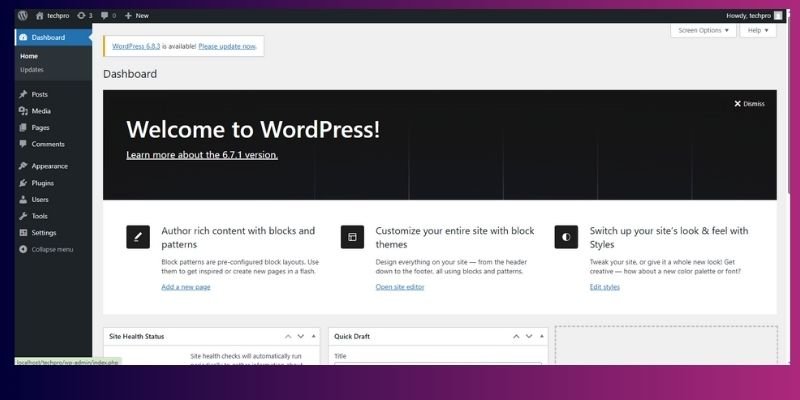Move Quick Draft panel up

coord(516,336)
